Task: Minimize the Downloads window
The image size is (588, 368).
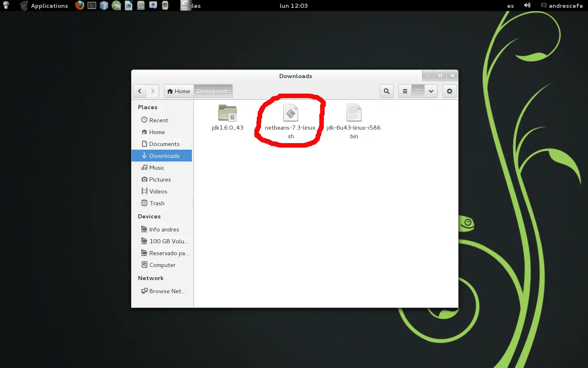Action: [x=428, y=76]
